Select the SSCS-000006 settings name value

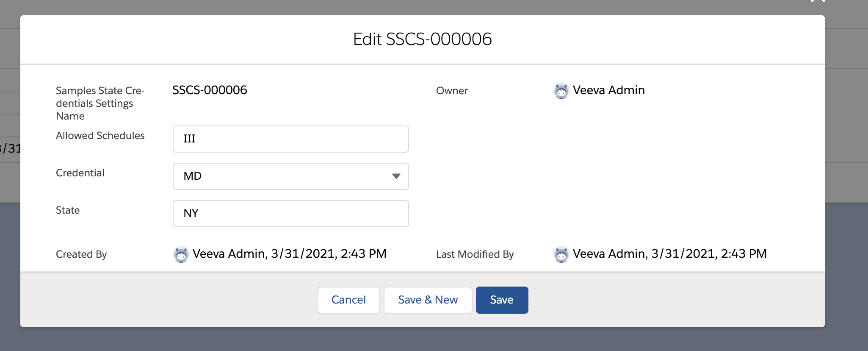210,90
